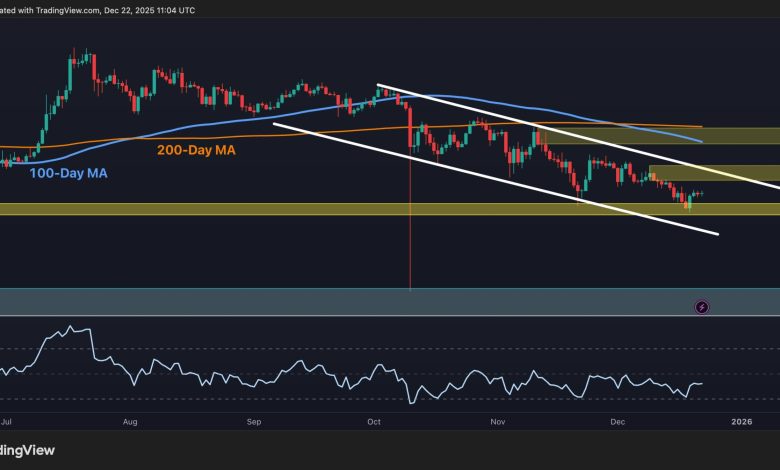This screenshot has width=780, height=470.
Task: Click the purple lightning bolt event icon
Action: (x=701, y=306)
